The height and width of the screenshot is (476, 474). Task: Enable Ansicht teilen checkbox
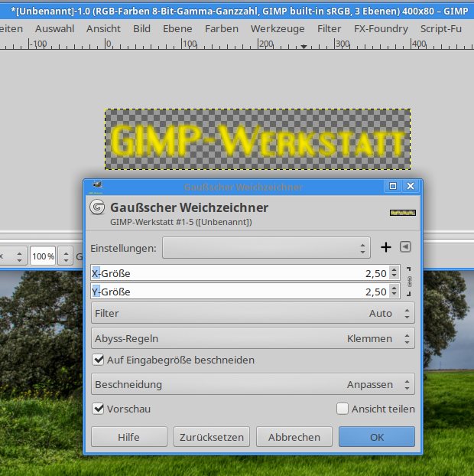(x=342, y=409)
